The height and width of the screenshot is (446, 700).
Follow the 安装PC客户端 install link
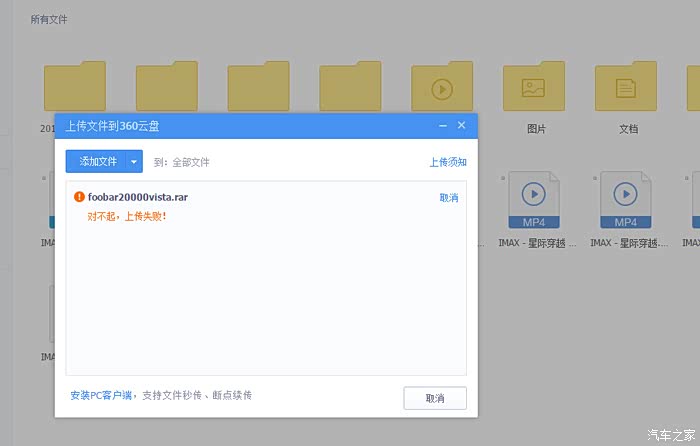(101, 395)
